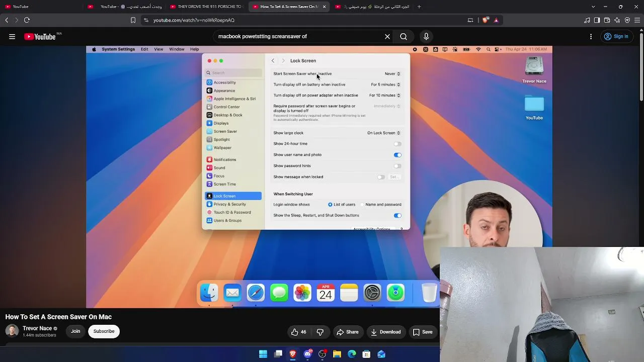Open Calendar in the macOS dock

[326, 293]
